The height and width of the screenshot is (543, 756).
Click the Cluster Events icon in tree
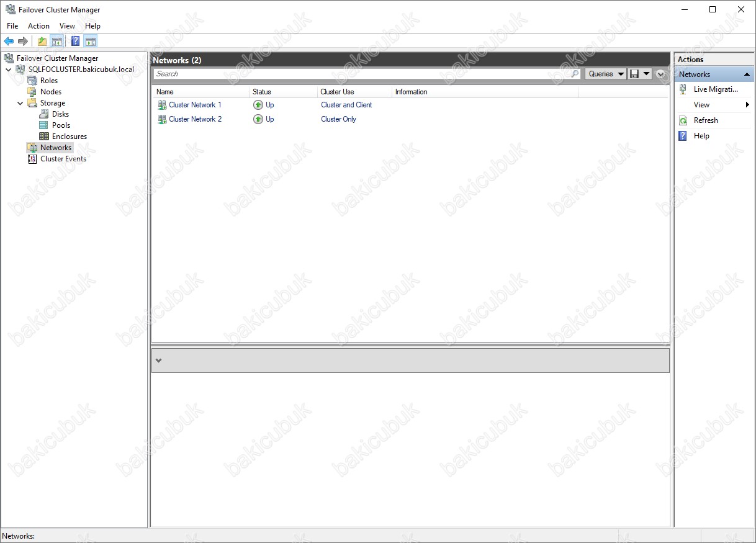[x=32, y=159]
